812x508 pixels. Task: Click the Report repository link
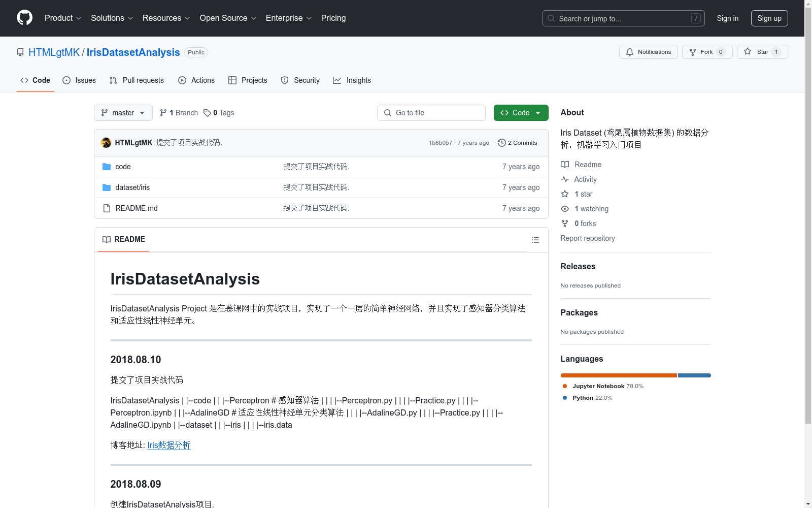click(x=588, y=238)
